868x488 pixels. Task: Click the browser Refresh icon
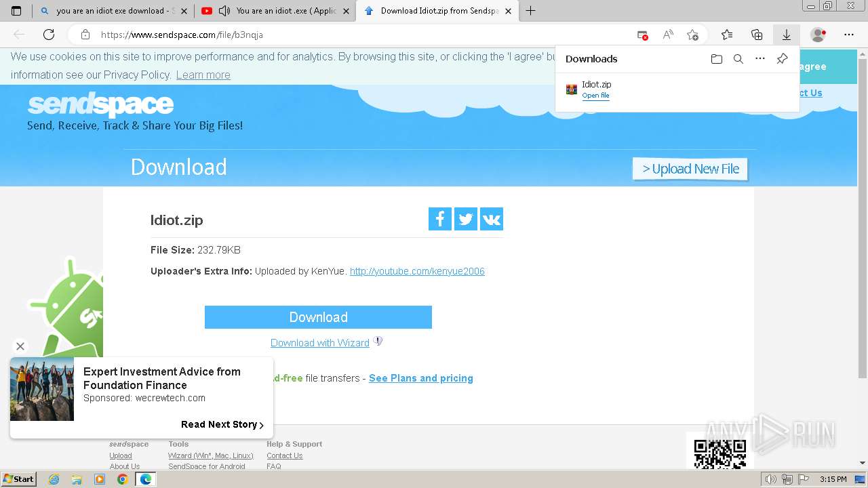coord(49,35)
